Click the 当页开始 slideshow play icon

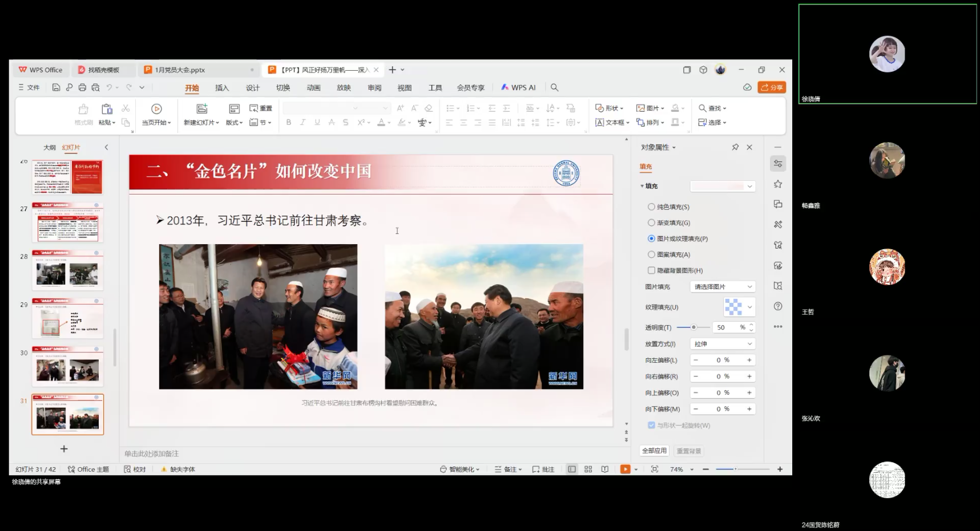pyautogui.click(x=156, y=109)
